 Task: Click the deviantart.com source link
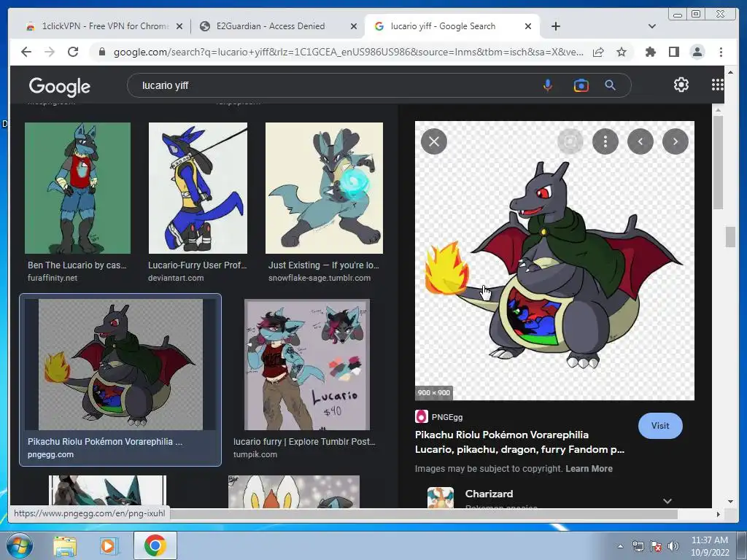(x=176, y=278)
